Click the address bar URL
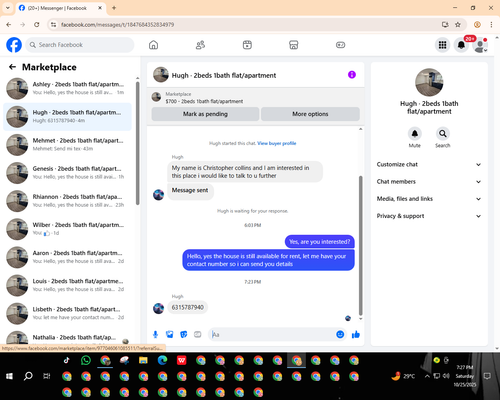Viewport: 500px width, 400px height. (x=117, y=24)
